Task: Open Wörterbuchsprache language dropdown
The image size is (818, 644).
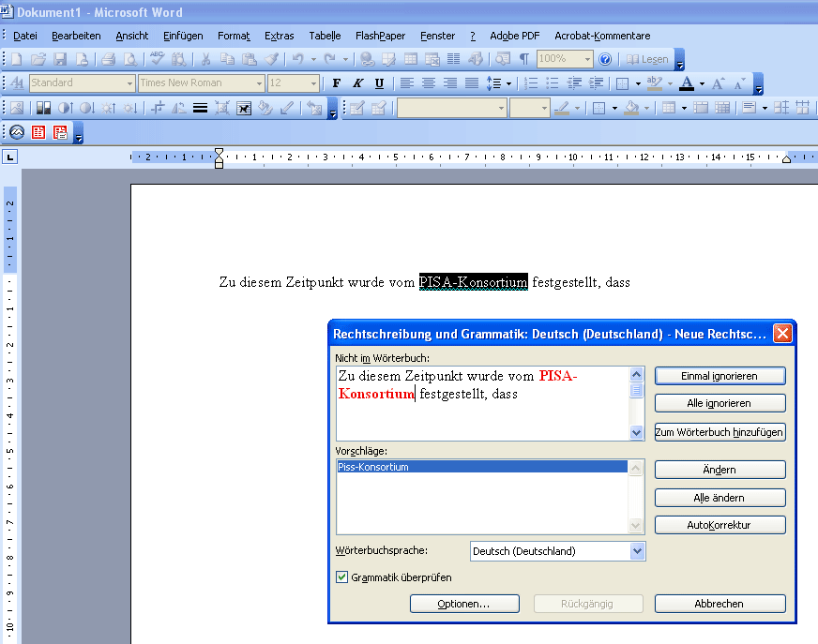Action: [638, 551]
